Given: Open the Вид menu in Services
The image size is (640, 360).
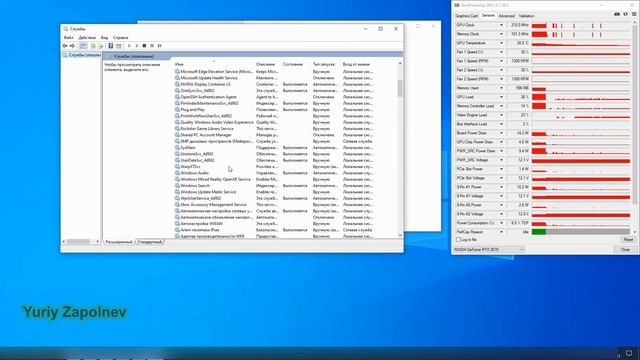Looking at the screenshot, I should (104, 38).
